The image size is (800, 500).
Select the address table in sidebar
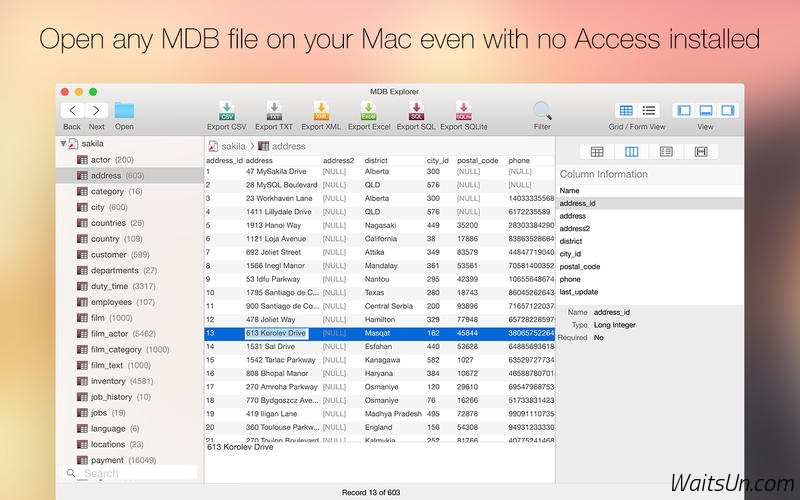click(130, 176)
